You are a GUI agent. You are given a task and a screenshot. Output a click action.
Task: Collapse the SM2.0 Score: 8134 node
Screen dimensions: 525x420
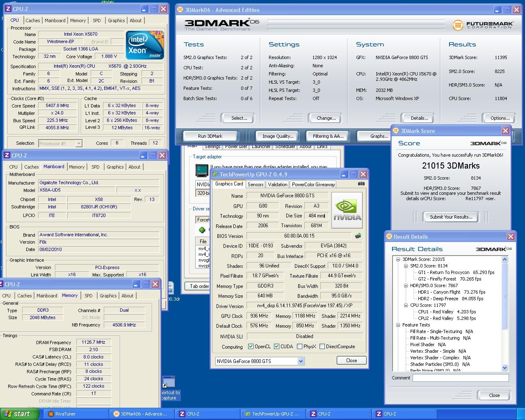click(x=406, y=266)
